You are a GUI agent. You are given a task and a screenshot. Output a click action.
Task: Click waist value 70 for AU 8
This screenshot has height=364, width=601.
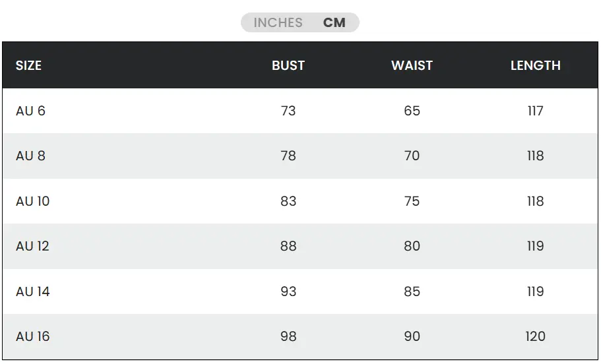pyautogui.click(x=412, y=156)
